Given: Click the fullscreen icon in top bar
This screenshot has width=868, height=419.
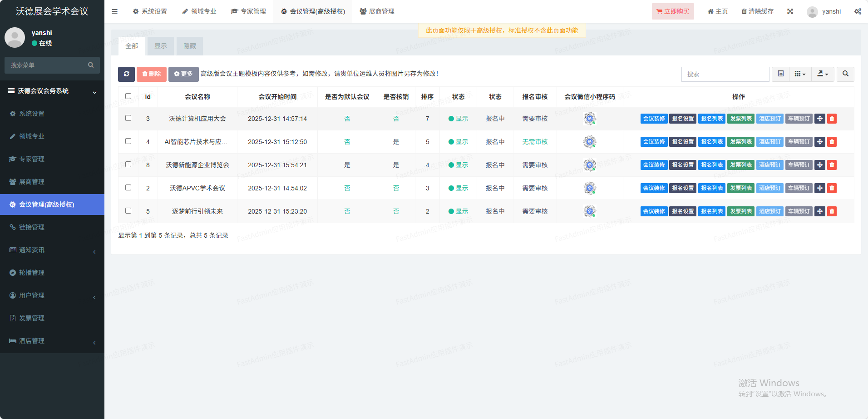Looking at the screenshot, I should click(x=790, y=11).
